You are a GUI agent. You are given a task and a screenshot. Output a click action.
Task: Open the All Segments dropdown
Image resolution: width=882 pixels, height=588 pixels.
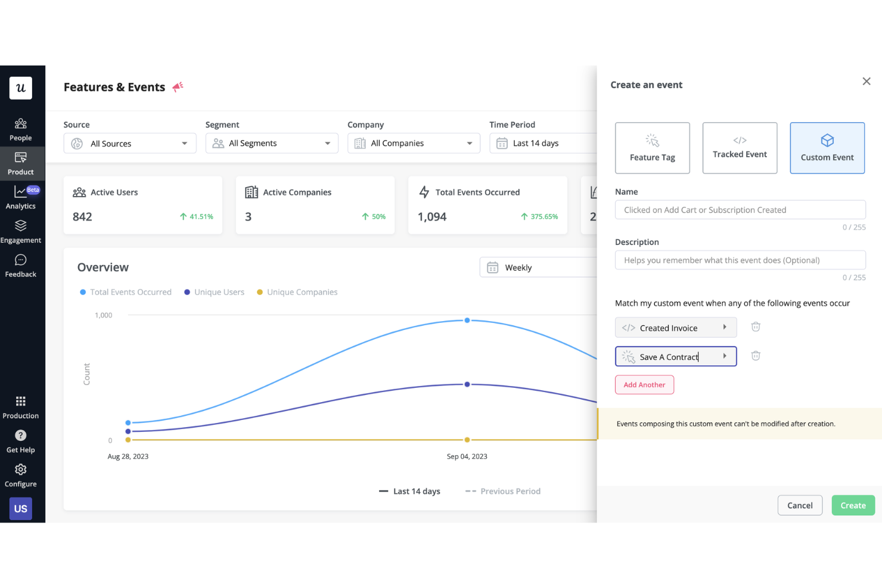(272, 143)
